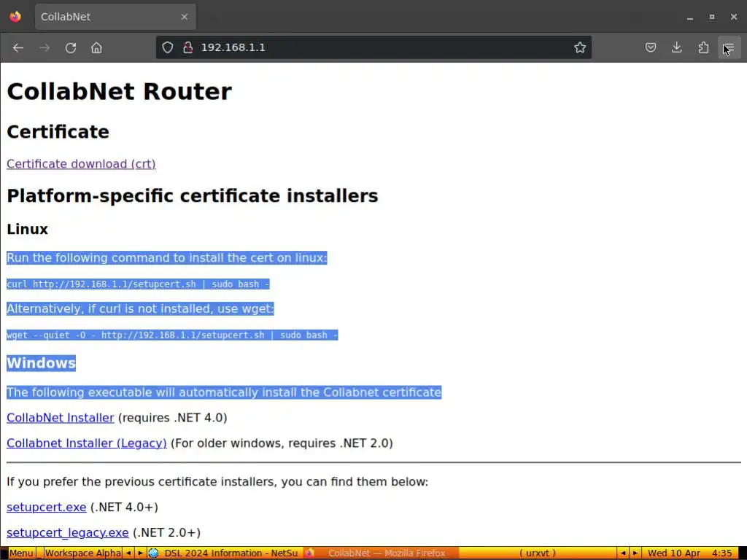747x560 pixels.
Task: Switch to DSL 2024 Information NetSurf window
Action: (224, 553)
